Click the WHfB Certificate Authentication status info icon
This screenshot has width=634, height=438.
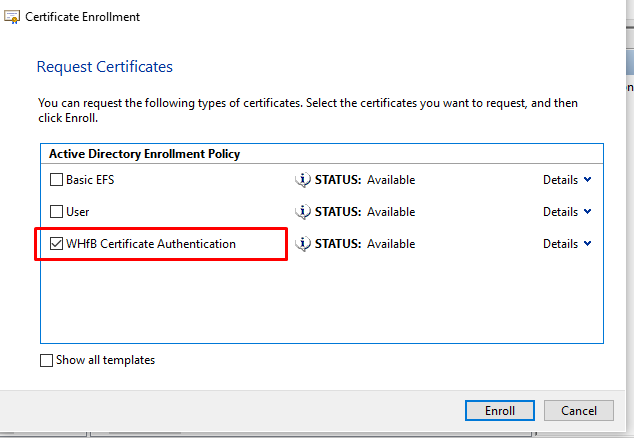(x=303, y=244)
